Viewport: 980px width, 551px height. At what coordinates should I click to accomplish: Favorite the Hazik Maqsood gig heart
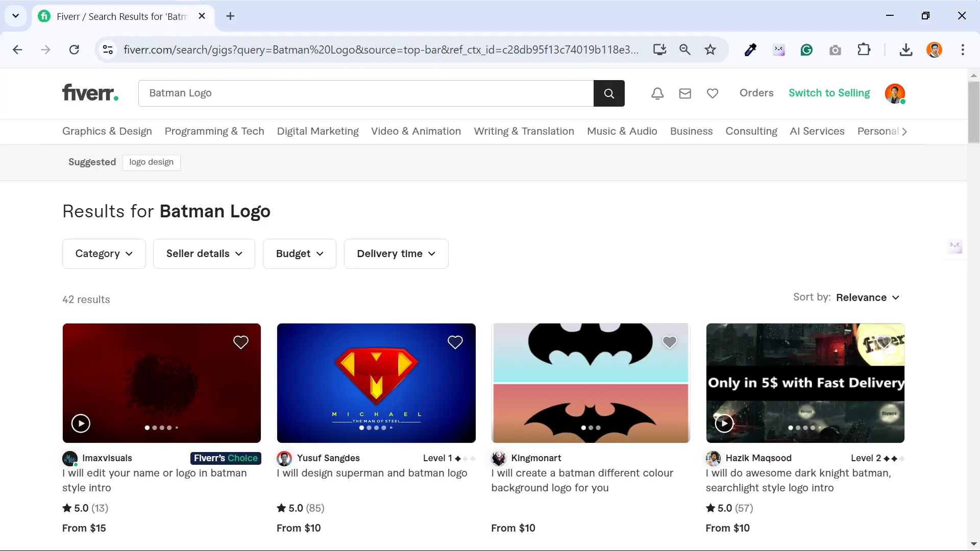coord(884,342)
